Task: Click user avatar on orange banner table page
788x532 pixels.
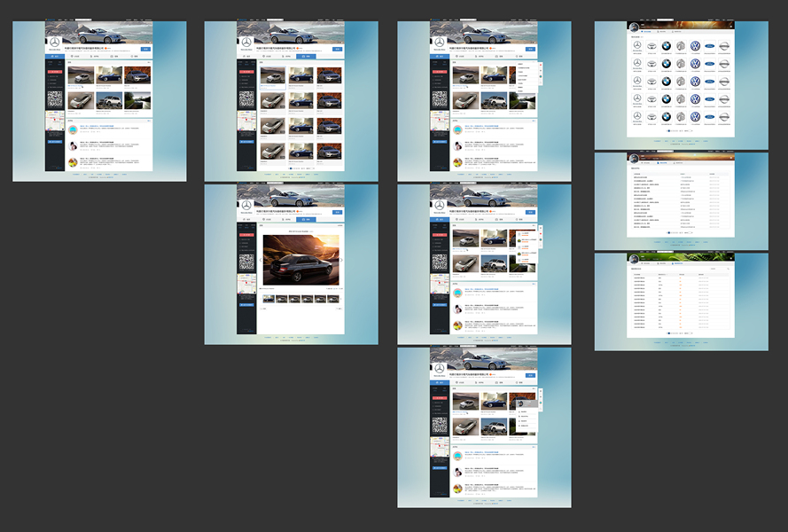Action: coord(635,159)
